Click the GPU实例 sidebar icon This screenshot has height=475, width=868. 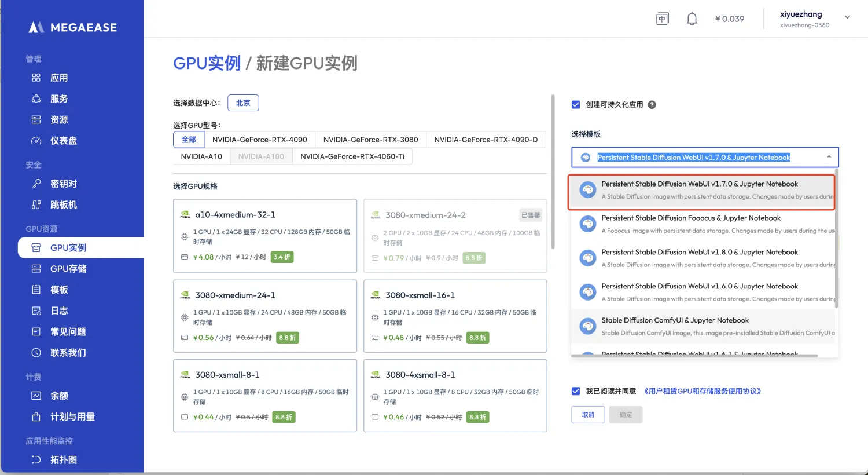tap(36, 248)
